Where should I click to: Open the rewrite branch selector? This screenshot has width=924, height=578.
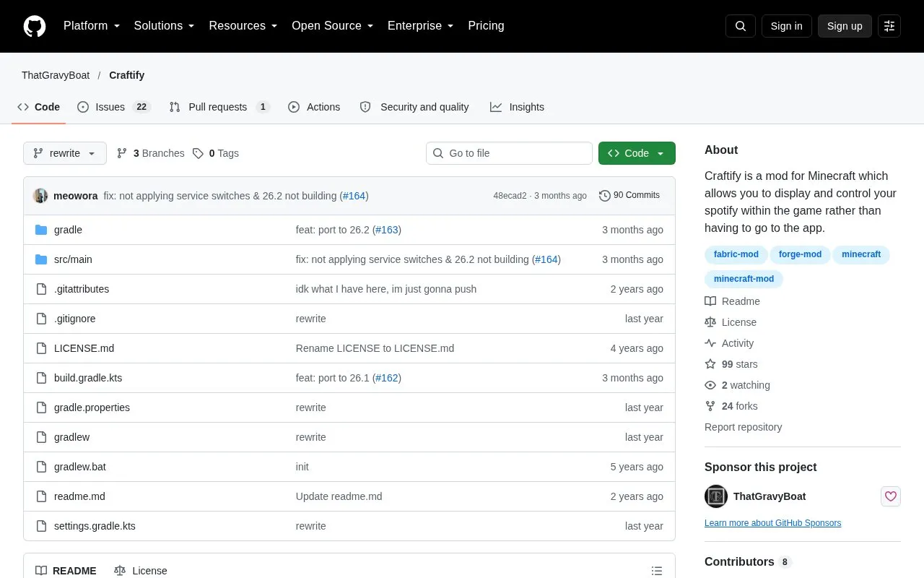65,153
